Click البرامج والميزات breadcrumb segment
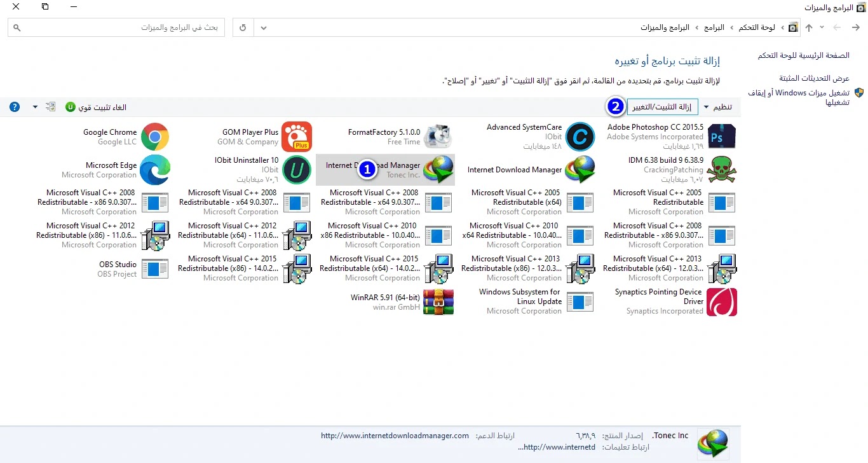 tap(665, 28)
